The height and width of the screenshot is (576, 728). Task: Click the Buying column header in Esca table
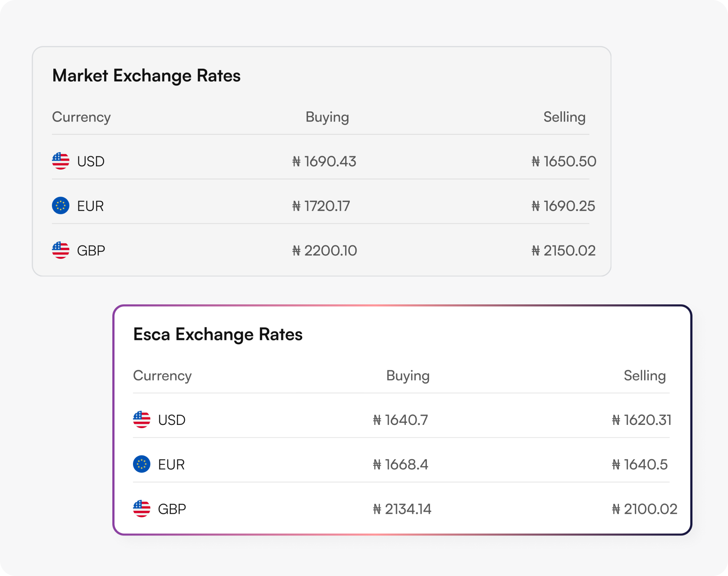tap(408, 375)
